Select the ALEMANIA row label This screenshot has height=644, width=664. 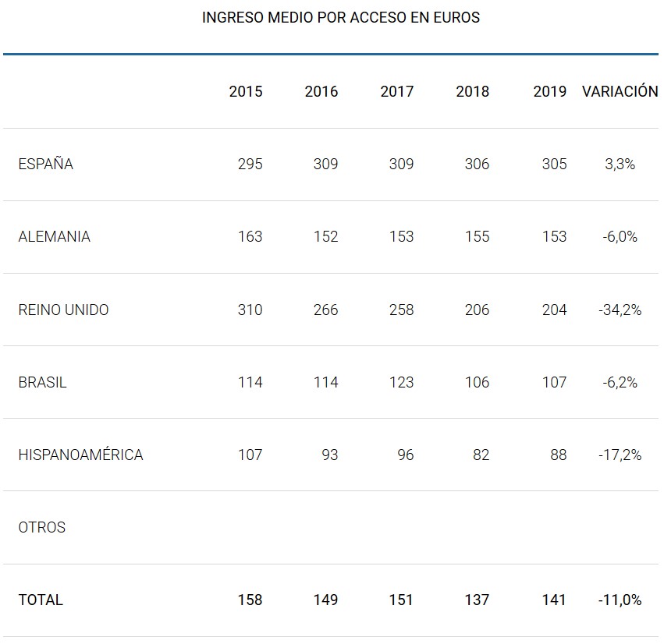click(54, 236)
